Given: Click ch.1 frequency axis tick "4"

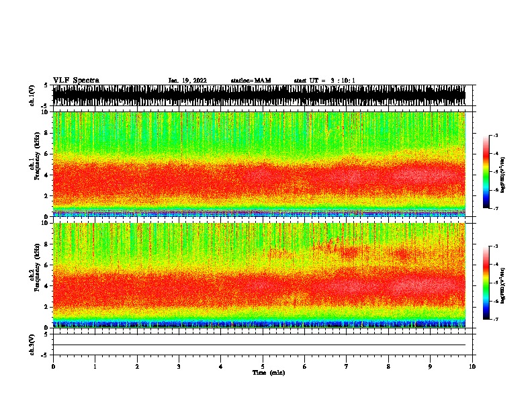Looking at the screenshot, I should (x=46, y=175).
